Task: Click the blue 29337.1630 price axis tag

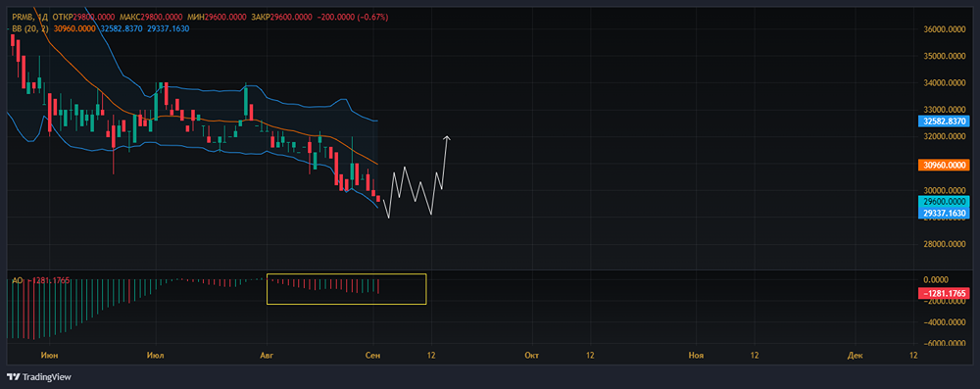Action: pyautogui.click(x=944, y=214)
